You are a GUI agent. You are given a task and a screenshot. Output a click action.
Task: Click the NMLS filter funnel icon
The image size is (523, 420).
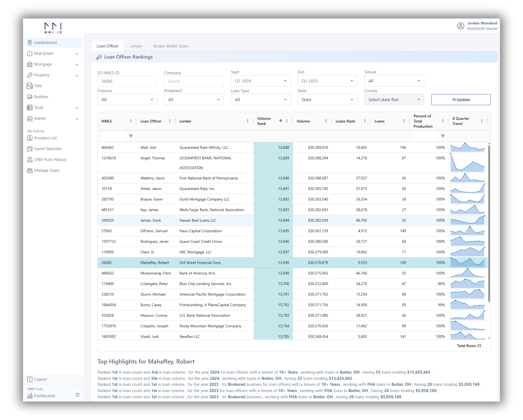pos(131,136)
